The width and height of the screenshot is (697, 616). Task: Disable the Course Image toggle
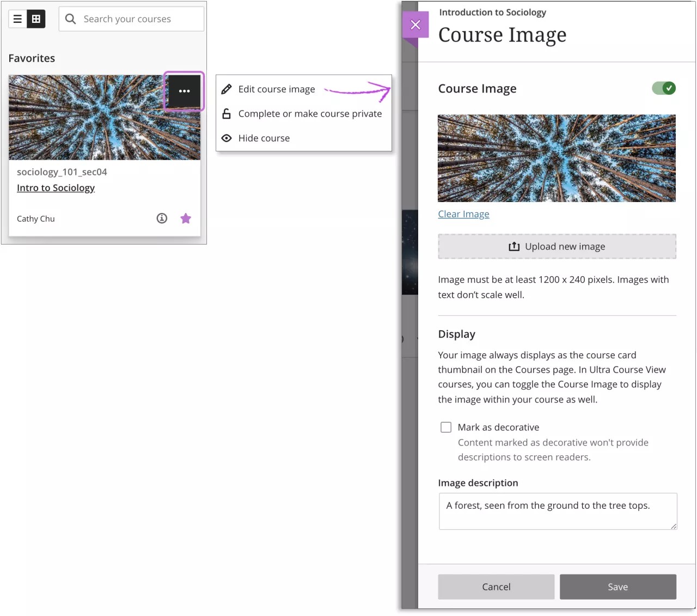(664, 88)
